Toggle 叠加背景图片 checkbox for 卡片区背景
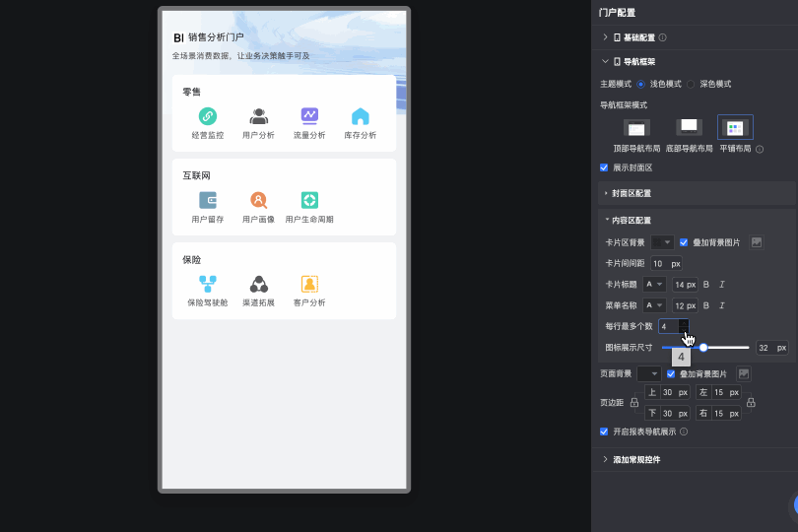 click(x=684, y=242)
